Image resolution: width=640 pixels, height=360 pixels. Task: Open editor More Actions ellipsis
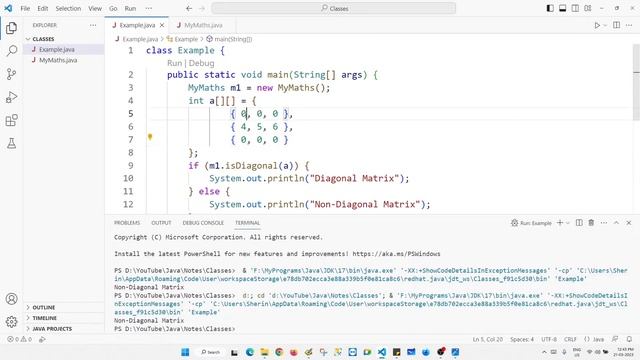coord(629,25)
